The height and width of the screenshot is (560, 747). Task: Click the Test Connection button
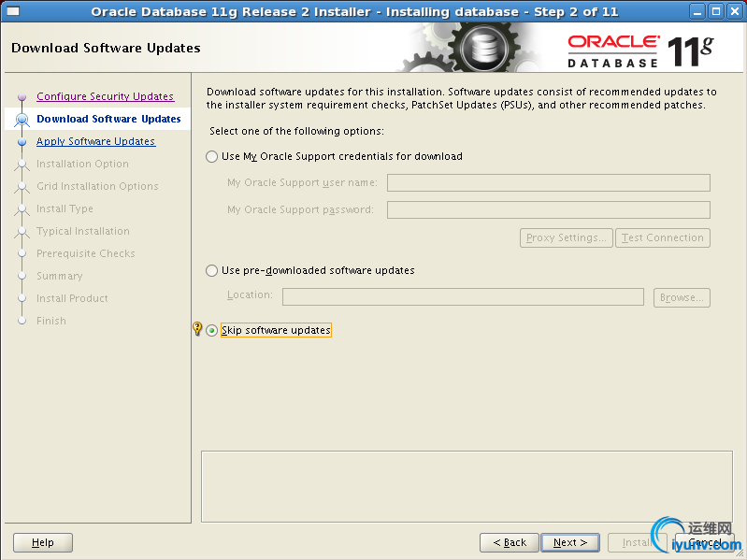(x=663, y=237)
